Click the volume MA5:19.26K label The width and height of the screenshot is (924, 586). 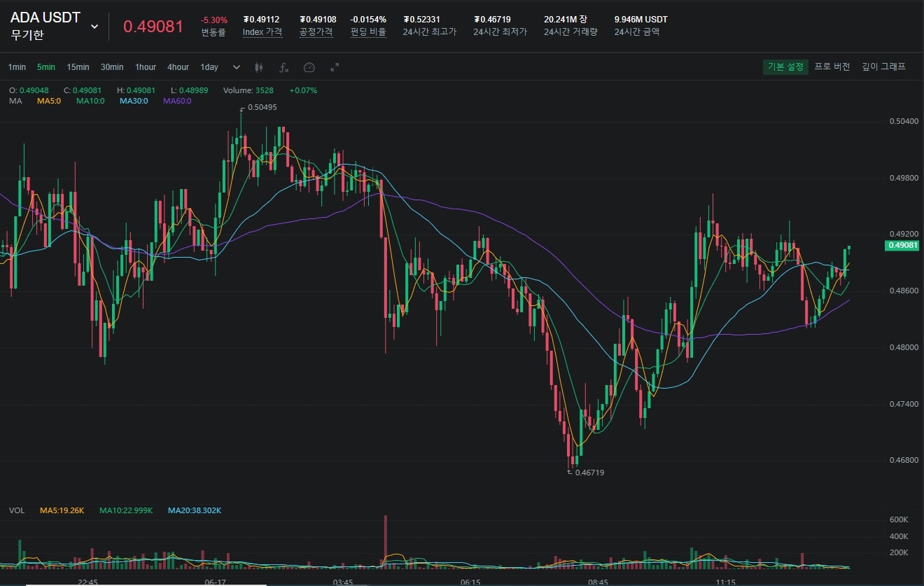coord(62,510)
